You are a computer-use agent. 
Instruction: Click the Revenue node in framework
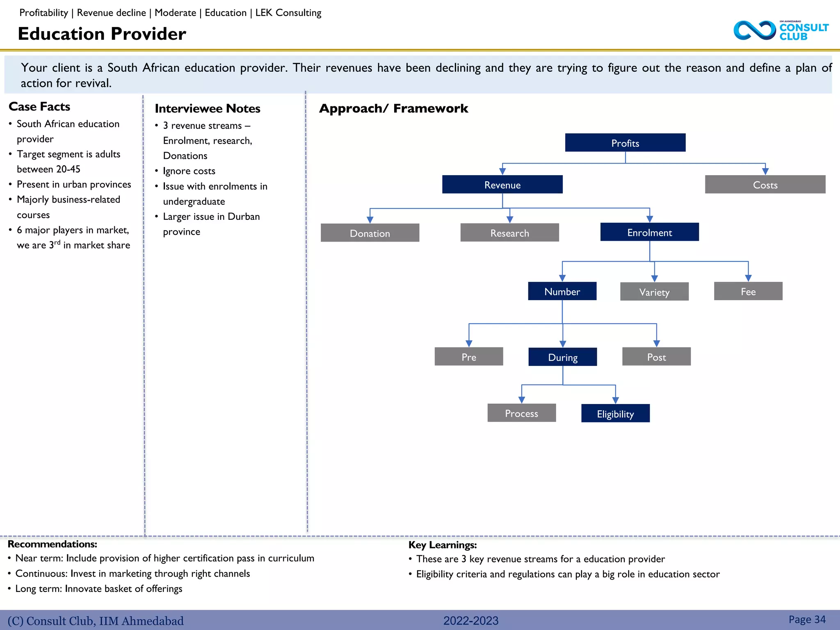(502, 185)
